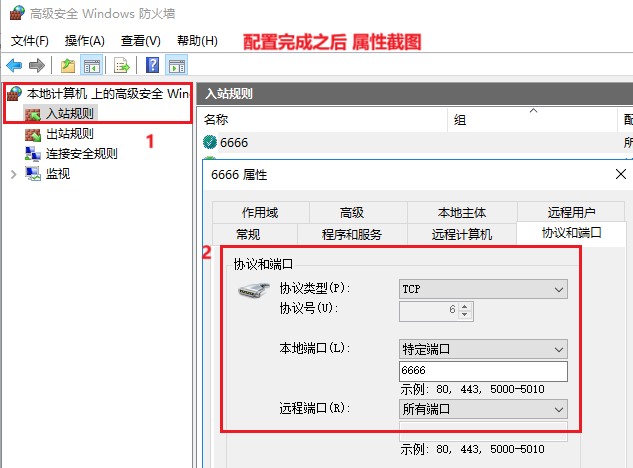The height and width of the screenshot is (468, 633).
Task: Click the Up one level folder icon
Action: click(x=68, y=65)
